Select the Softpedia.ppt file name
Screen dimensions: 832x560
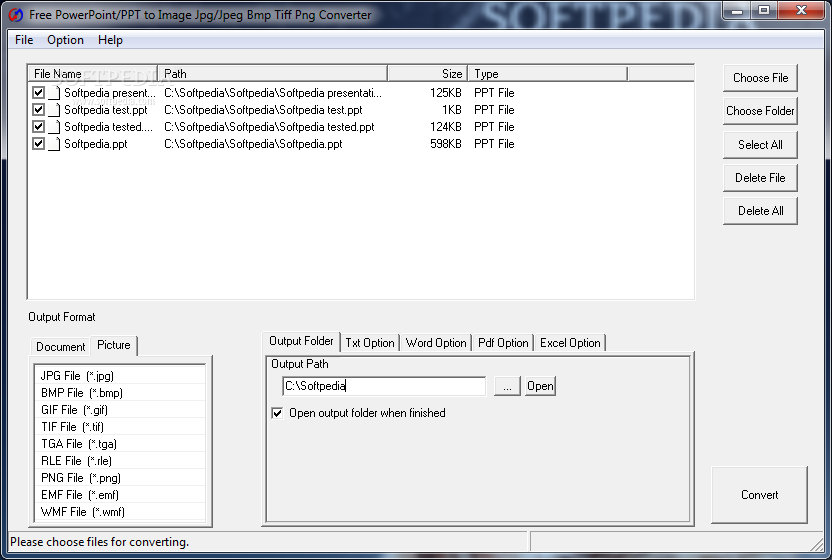click(x=96, y=144)
